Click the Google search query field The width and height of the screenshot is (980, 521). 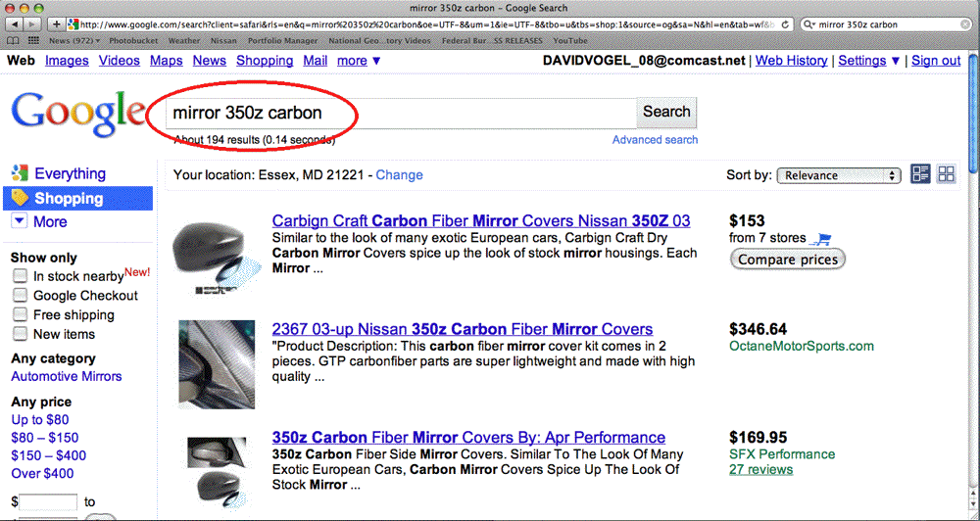coord(401,113)
